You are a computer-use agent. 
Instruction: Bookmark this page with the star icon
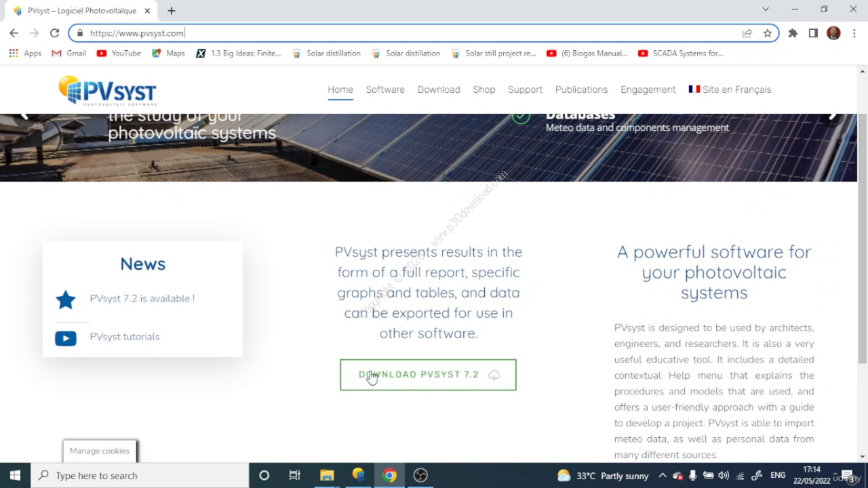click(767, 33)
